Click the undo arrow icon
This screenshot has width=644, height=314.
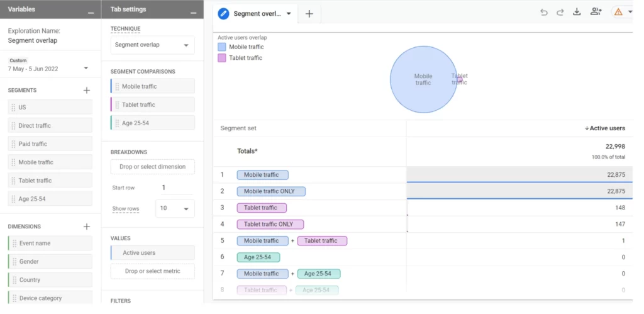[x=544, y=12]
